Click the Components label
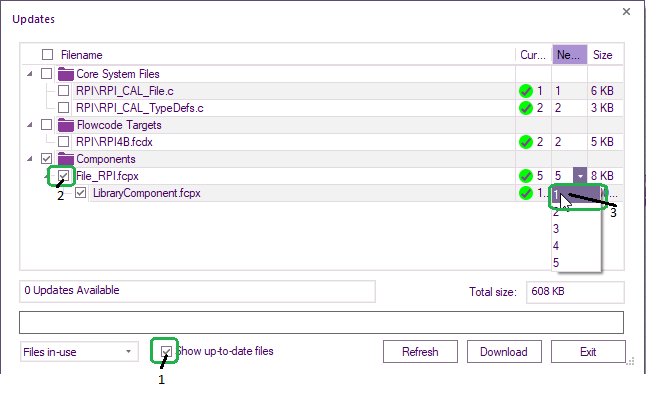 (x=106, y=159)
